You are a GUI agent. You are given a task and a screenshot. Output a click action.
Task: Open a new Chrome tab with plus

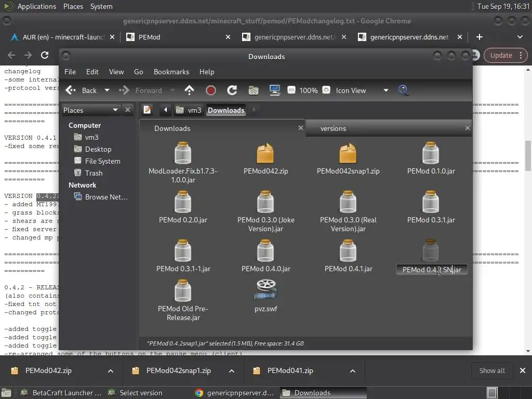[480, 37]
